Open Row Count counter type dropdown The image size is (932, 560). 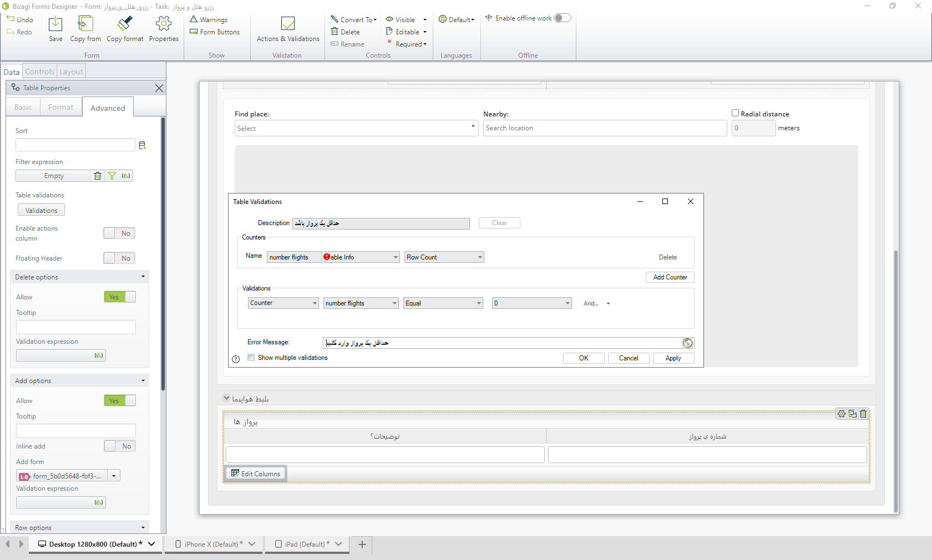444,257
